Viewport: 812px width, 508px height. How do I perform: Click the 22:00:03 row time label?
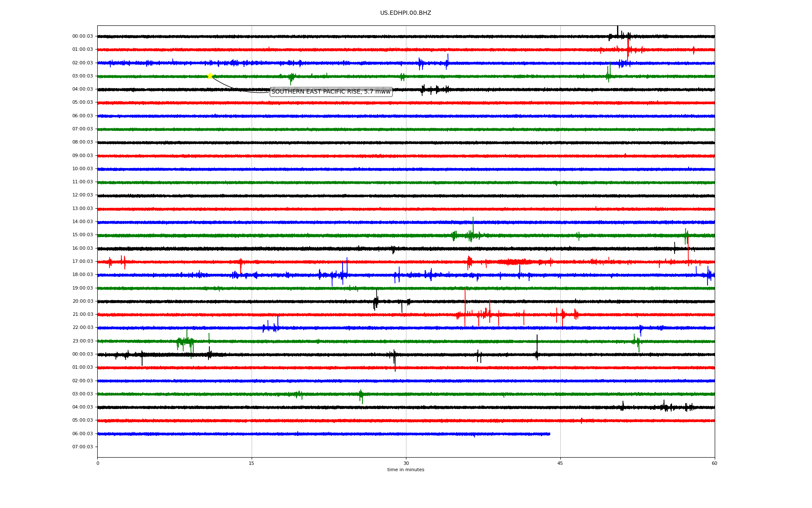(82, 328)
